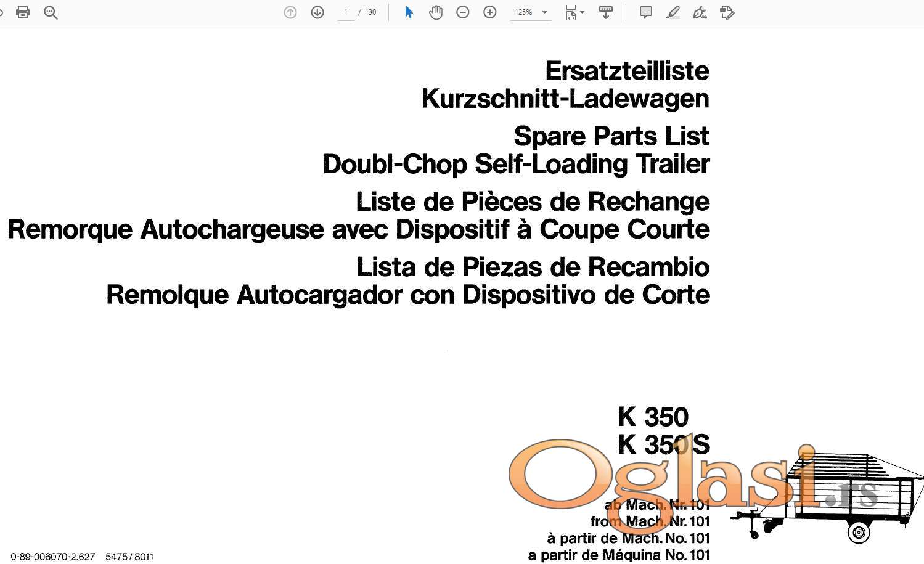Zoom out with the minus button

pyautogui.click(x=463, y=12)
